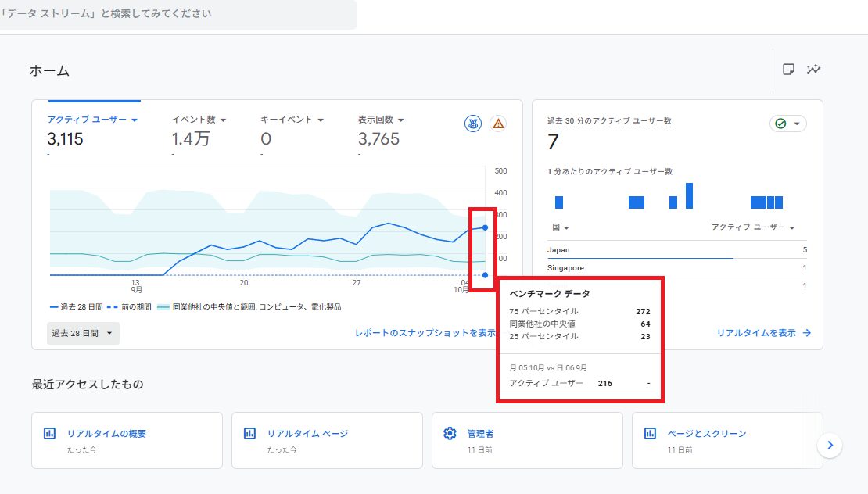Click the realtime user count 7
The height and width of the screenshot is (494, 868).
[553, 142]
